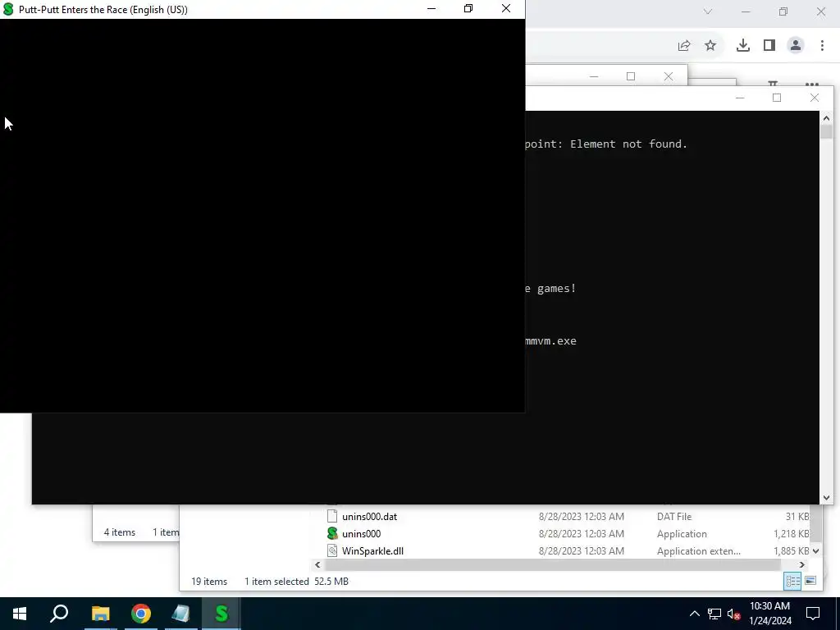This screenshot has width=840, height=630.
Task: Click the 1,885 KB size cell
Action: pyautogui.click(x=791, y=550)
